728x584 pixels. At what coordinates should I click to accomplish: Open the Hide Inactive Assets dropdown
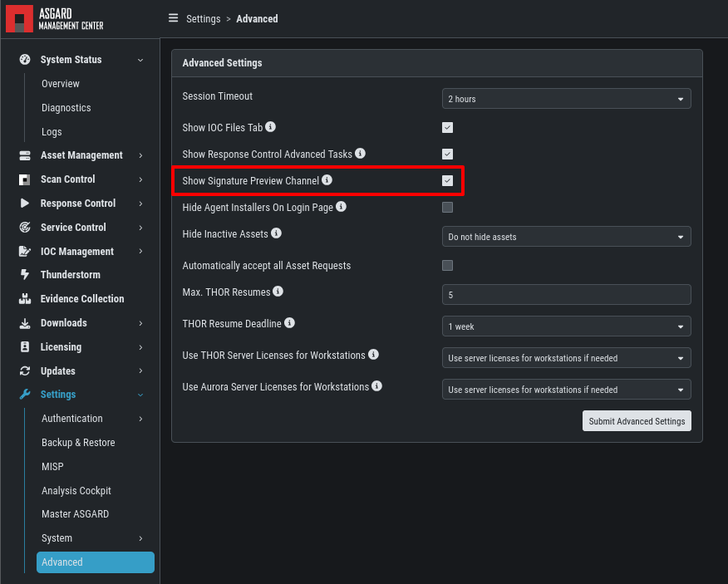pyautogui.click(x=567, y=236)
